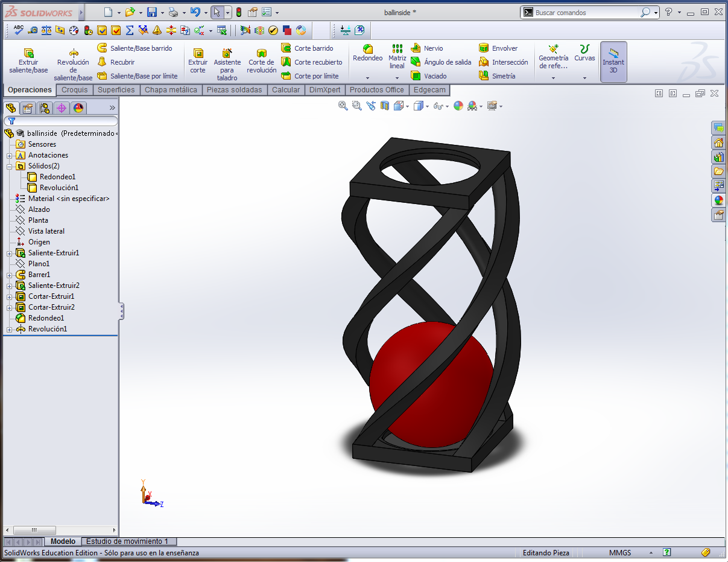Screen dimensions: 728x562
Task: Choose the Intersección tool
Action: [x=503, y=62]
